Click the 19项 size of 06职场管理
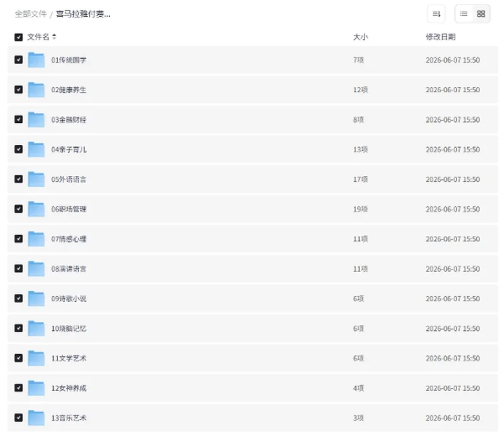 360,209
